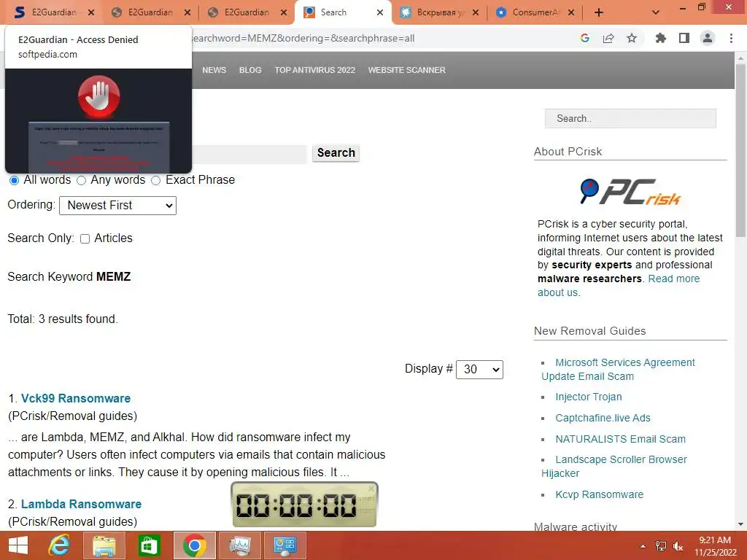
Task: Open a new browser tab
Action: [599, 12]
